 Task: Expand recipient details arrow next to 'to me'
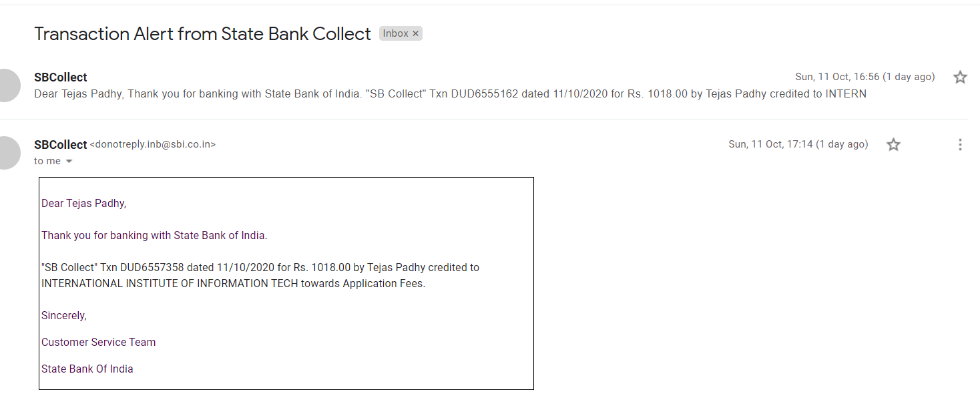click(x=69, y=162)
